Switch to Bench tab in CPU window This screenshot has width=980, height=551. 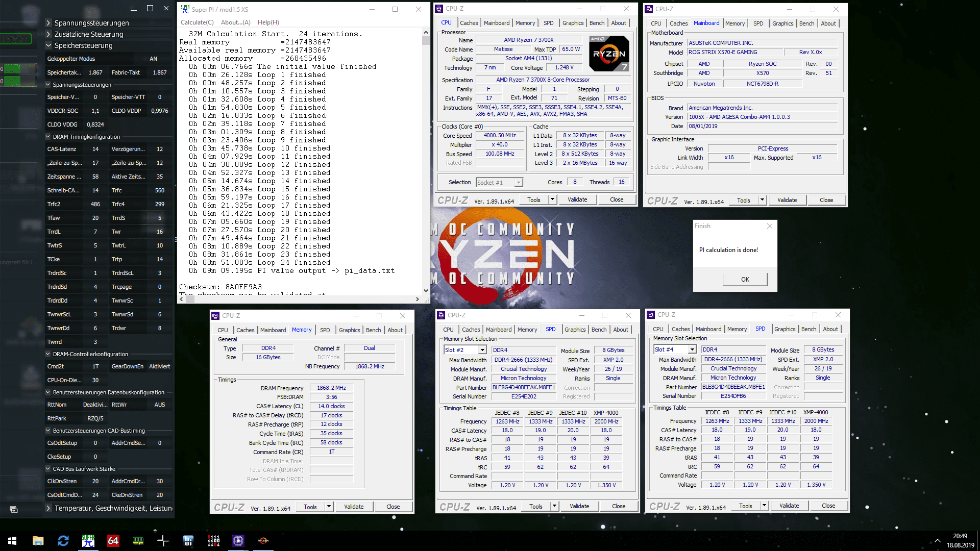click(597, 23)
